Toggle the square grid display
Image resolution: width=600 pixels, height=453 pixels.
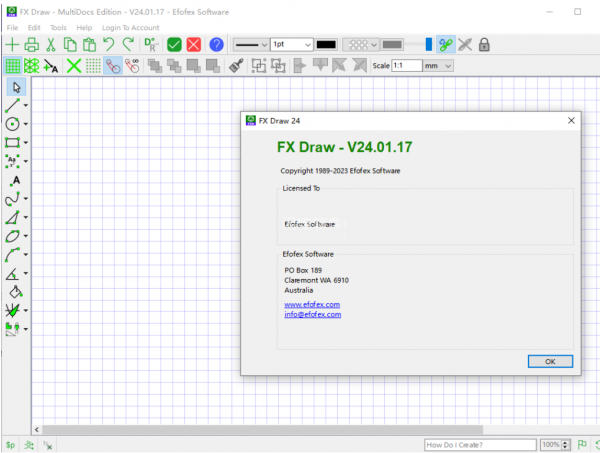(12, 66)
